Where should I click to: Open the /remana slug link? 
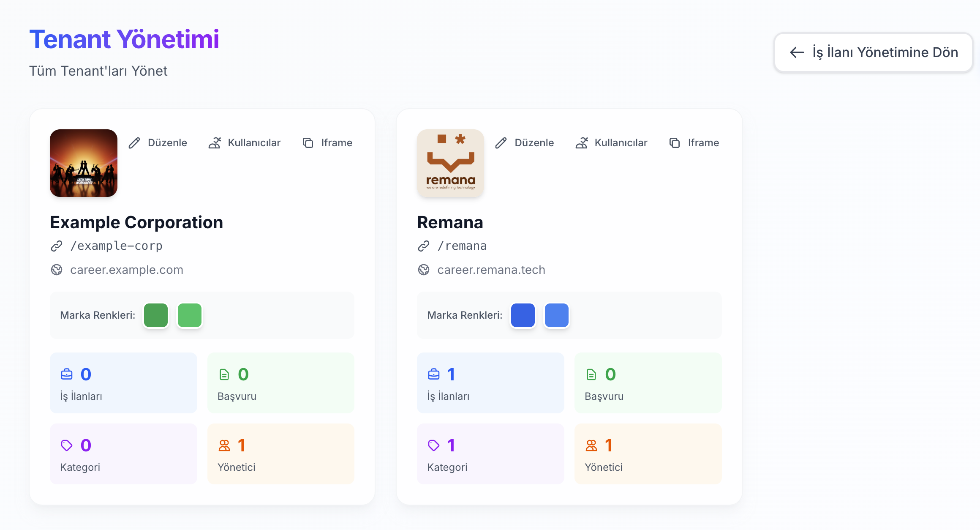click(x=462, y=246)
